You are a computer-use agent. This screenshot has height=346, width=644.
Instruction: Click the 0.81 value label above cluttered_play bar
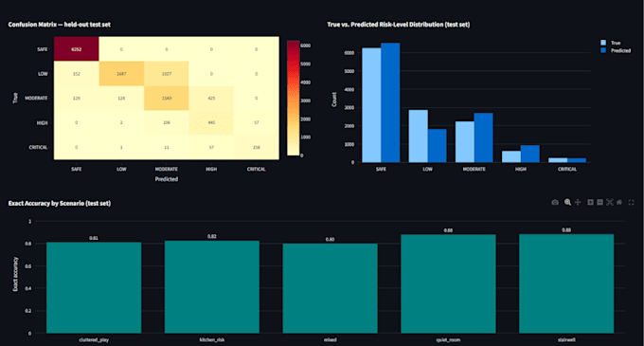[94, 238]
